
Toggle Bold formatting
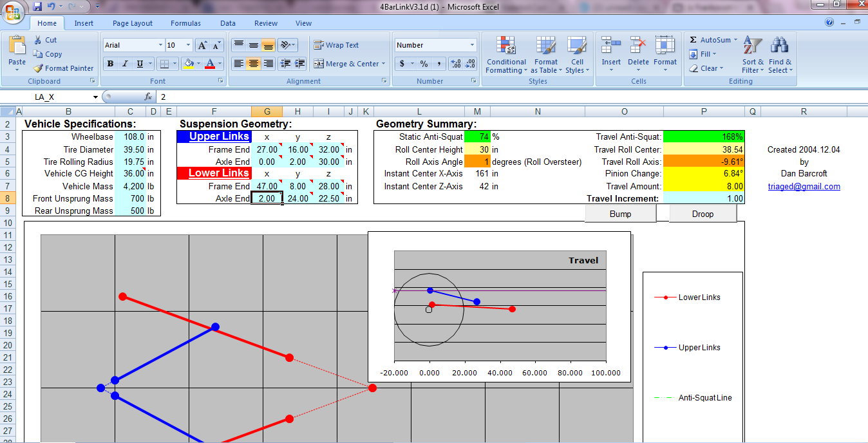(x=110, y=64)
